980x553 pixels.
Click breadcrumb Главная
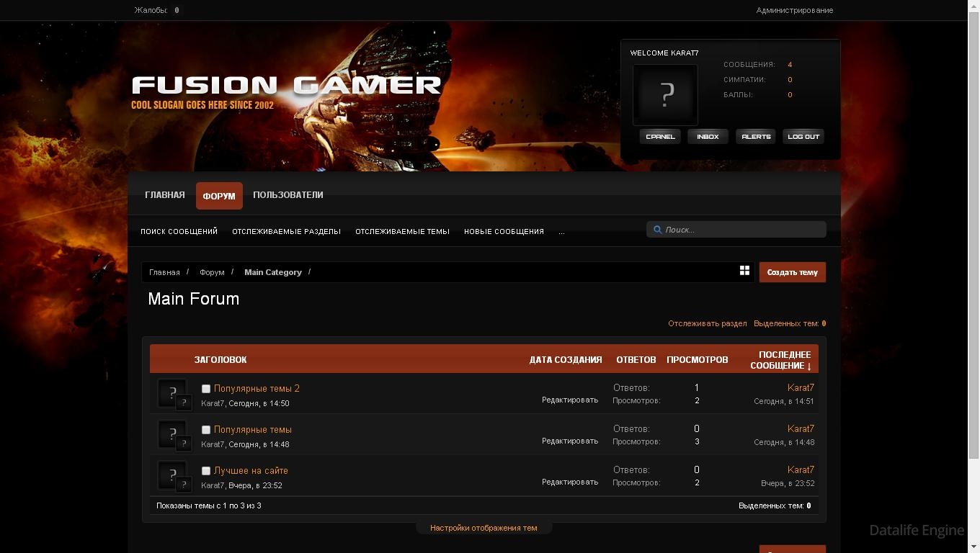coord(164,272)
